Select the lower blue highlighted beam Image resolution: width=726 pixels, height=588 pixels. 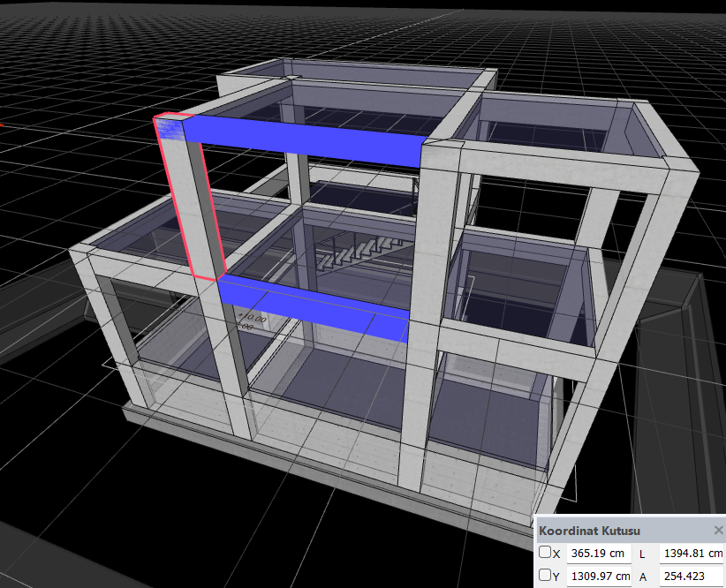coord(314,308)
